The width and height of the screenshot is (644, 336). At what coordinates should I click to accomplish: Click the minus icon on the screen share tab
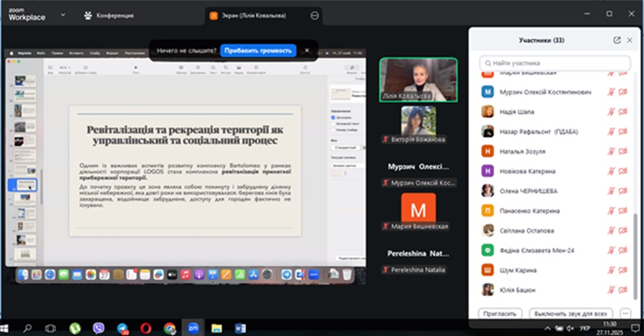[x=315, y=15]
